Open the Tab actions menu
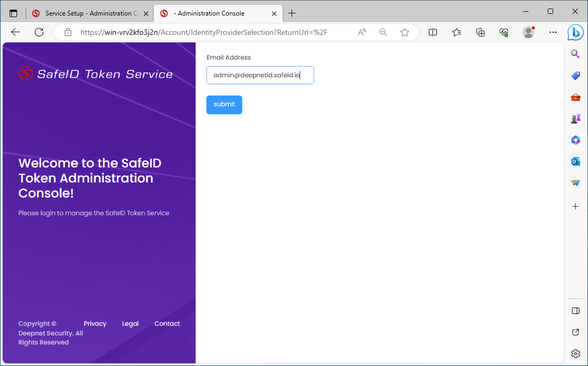The image size is (588, 366). pyautogui.click(x=13, y=13)
